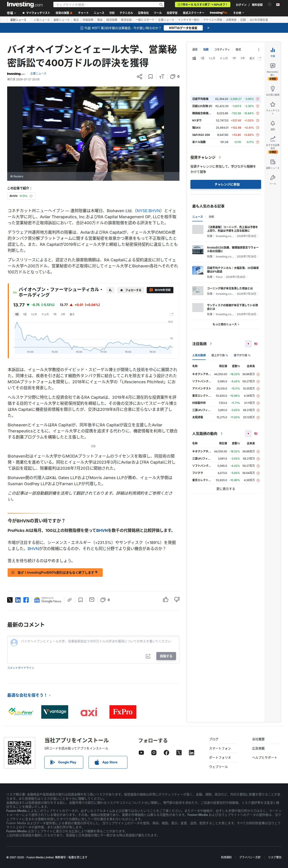
Task: Click the Google Play download button
Action: tap(64, 762)
